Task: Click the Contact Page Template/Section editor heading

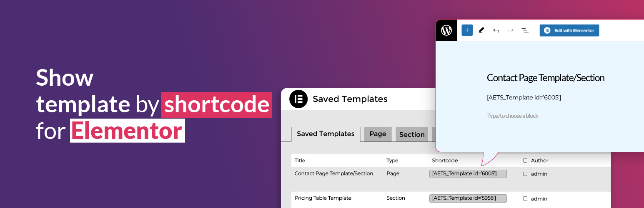Action: point(545,78)
